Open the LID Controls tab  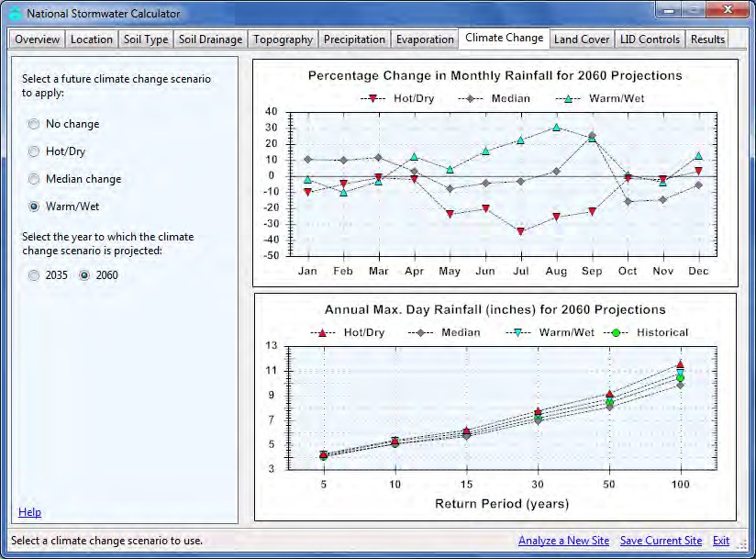tap(650, 39)
